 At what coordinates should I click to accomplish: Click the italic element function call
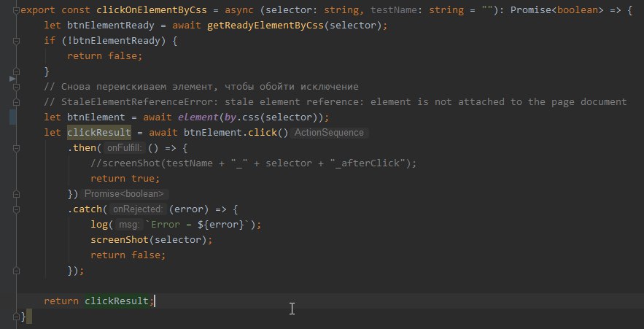coord(198,117)
